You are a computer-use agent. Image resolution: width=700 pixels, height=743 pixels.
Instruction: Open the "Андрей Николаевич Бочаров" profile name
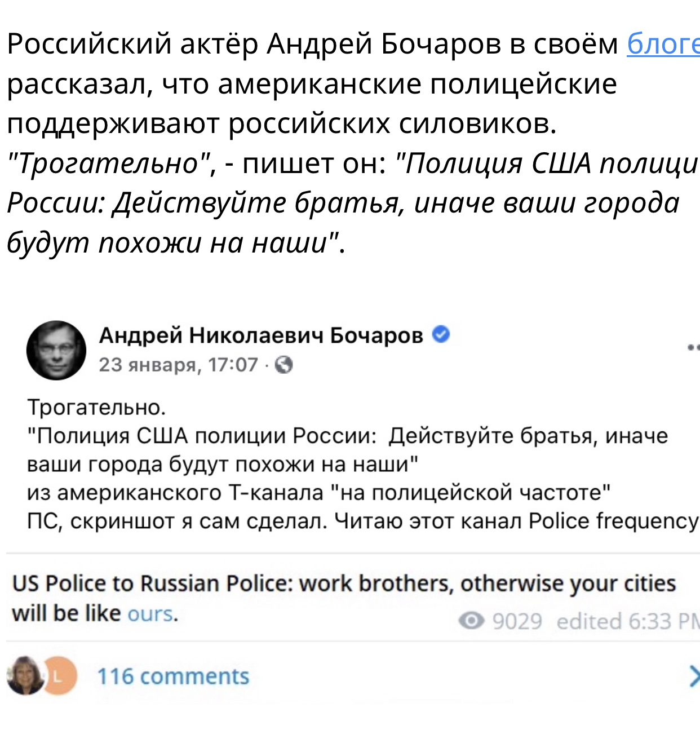coord(260,335)
